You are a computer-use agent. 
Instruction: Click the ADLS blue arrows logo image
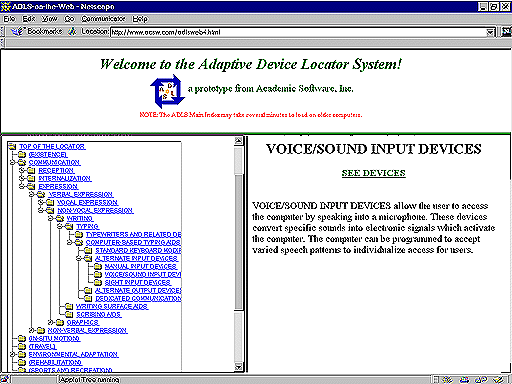tap(167, 91)
